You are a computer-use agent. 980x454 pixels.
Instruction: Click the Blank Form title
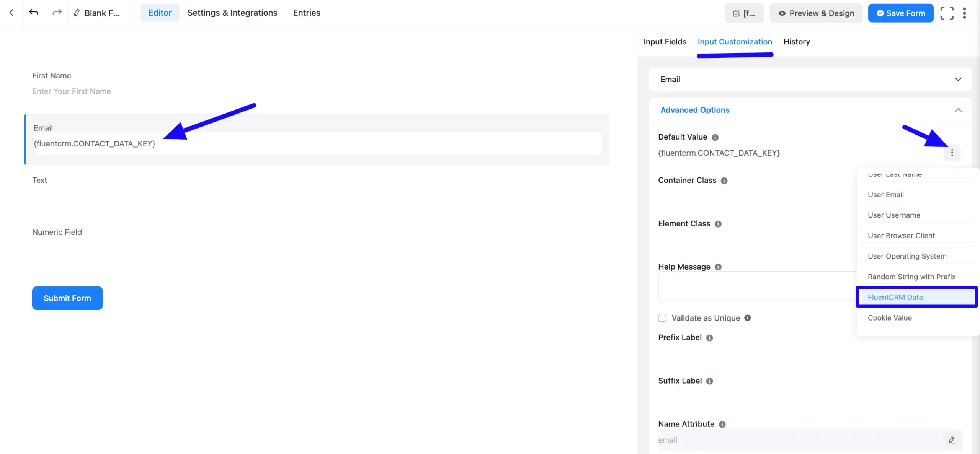click(102, 13)
